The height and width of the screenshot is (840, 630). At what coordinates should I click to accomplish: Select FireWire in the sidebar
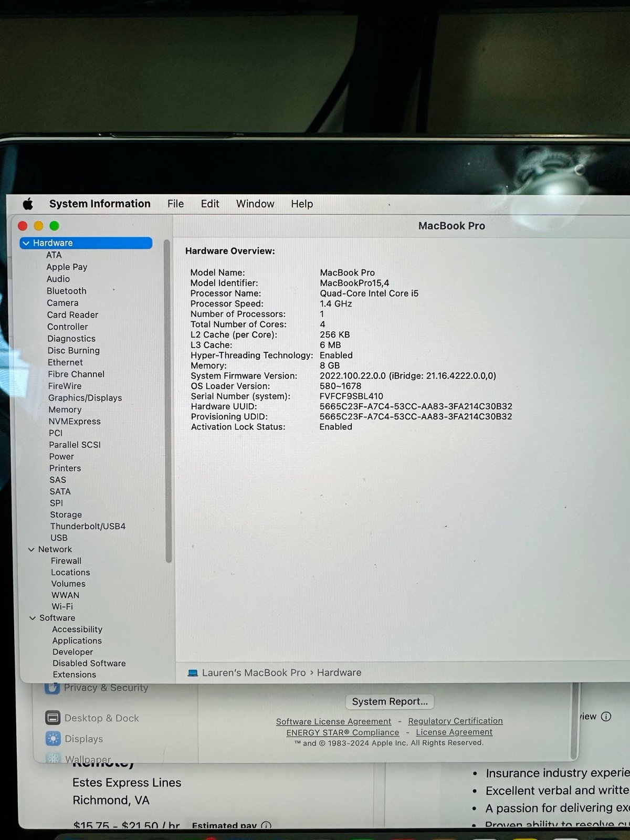click(65, 386)
